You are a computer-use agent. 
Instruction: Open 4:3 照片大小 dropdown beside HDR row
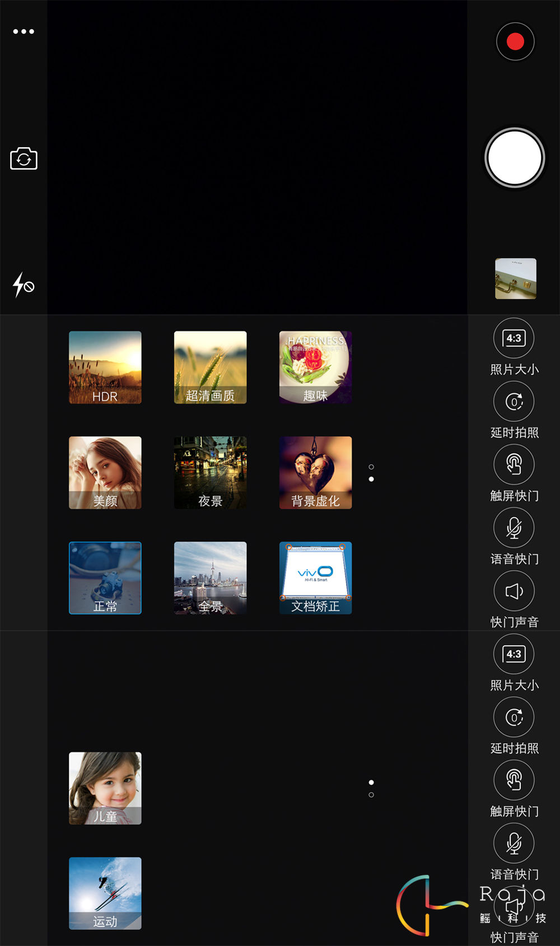point(514,339)
